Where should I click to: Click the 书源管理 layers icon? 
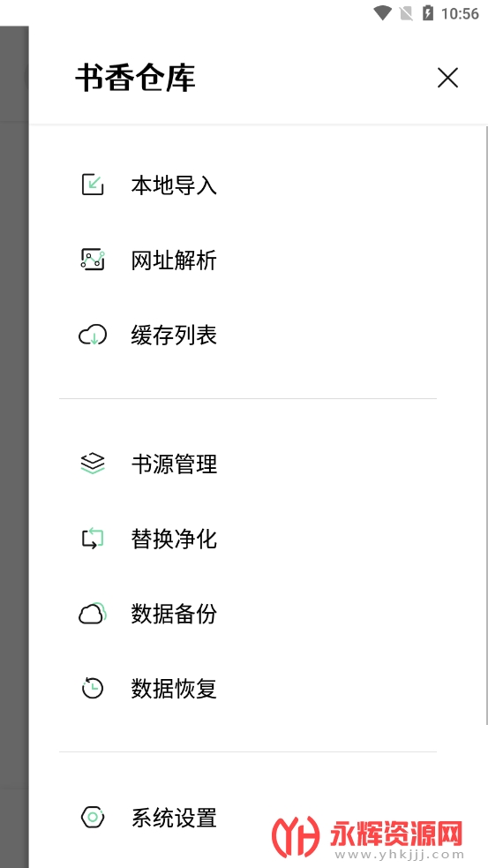[93, 464]
